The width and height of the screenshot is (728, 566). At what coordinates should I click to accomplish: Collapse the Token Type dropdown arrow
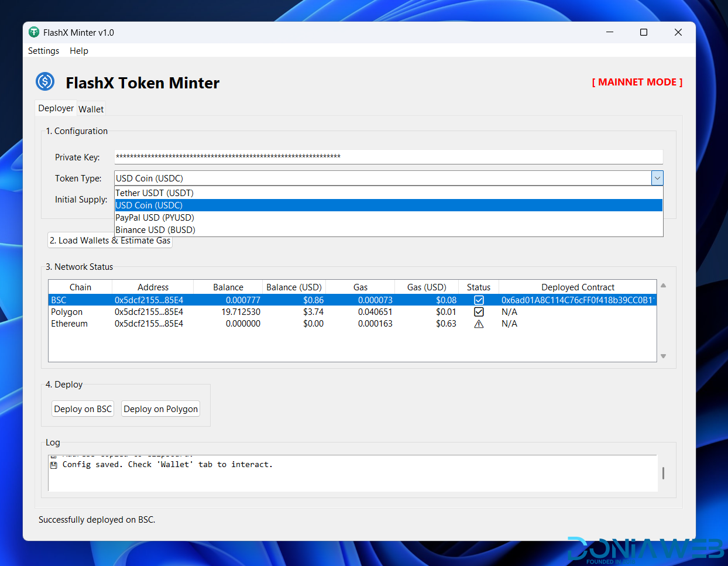tap(657, 178)
